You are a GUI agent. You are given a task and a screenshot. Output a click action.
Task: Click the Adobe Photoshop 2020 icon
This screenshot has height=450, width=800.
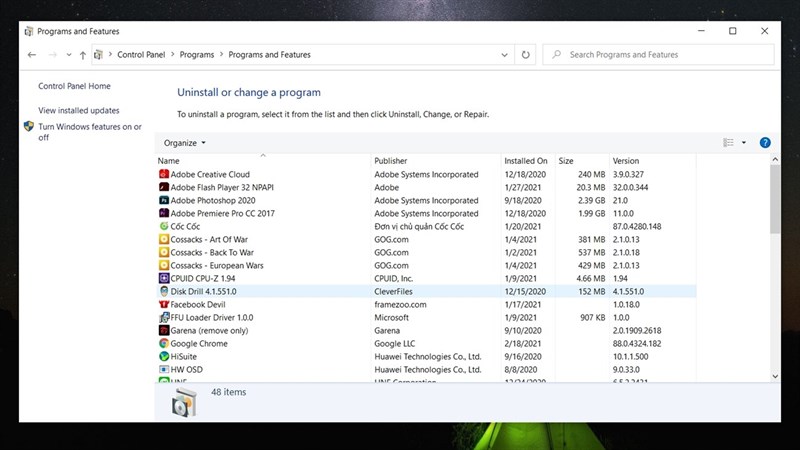[164, 201]
